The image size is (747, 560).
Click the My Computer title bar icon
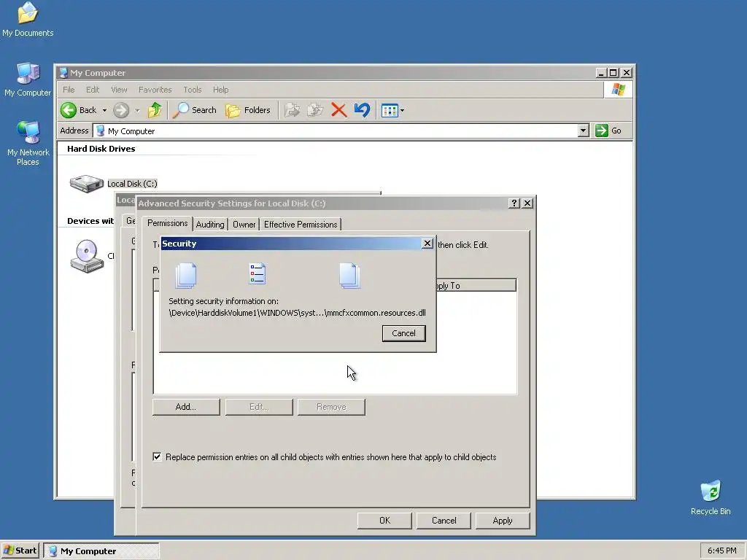[x=63, y=73]
